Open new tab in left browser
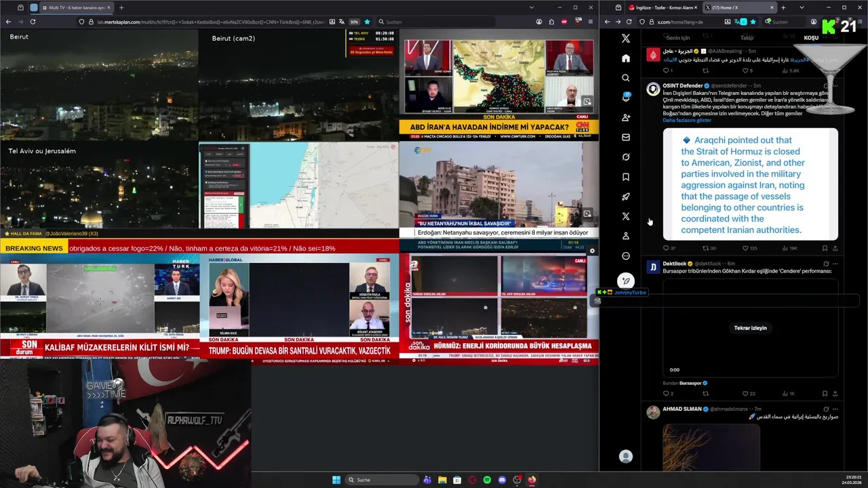 [121, 7]
